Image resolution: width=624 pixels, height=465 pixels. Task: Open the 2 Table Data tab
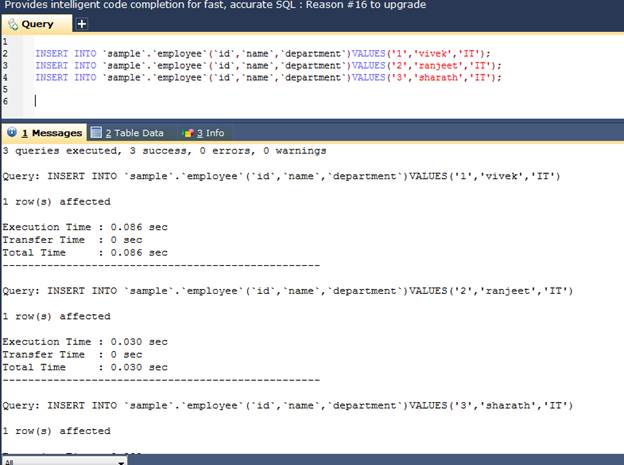[127, 133]
